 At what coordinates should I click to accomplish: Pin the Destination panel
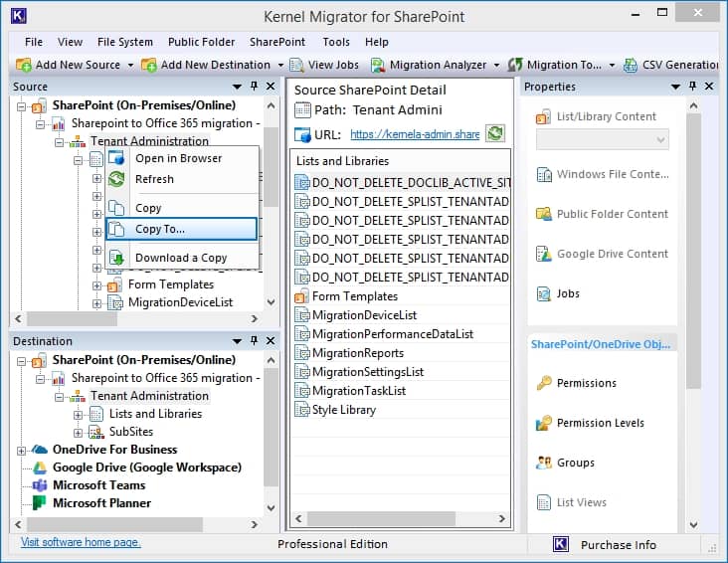click(254, 340)
